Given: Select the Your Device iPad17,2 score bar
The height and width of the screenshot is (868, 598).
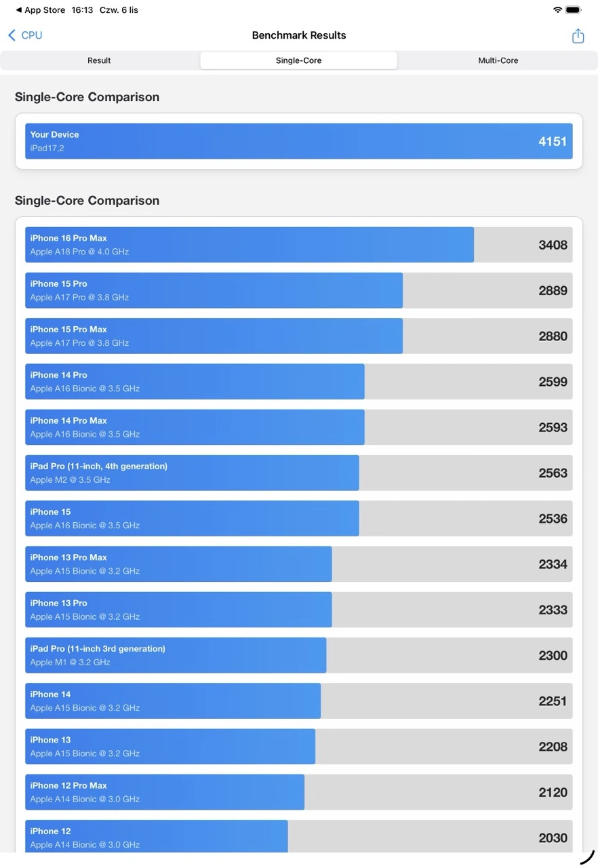Looking at the screenshot, I should pyautogui.click(x=298, y=141).
